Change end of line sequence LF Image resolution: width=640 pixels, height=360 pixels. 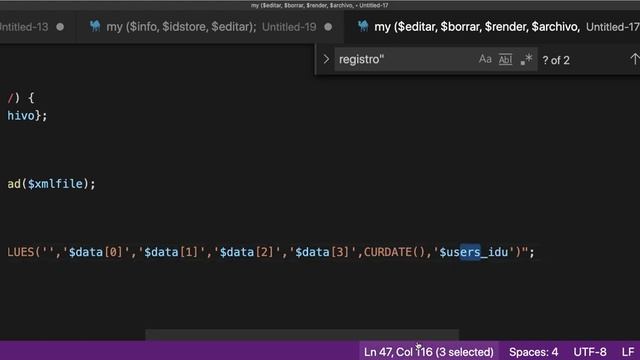(x=628, y=351)
